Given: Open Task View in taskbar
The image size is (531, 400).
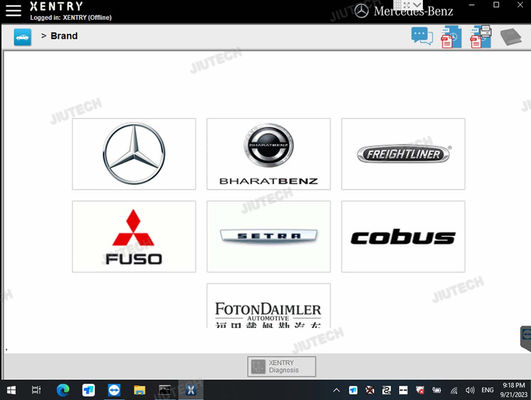Looking at the screenshot, I should (36, 390).
